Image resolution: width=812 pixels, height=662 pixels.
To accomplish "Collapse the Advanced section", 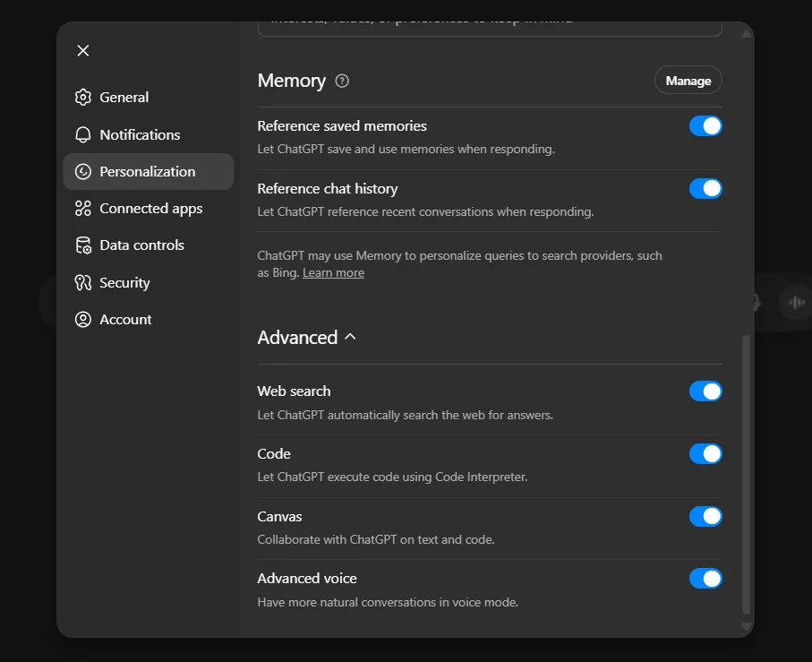I will pos(348,338).
